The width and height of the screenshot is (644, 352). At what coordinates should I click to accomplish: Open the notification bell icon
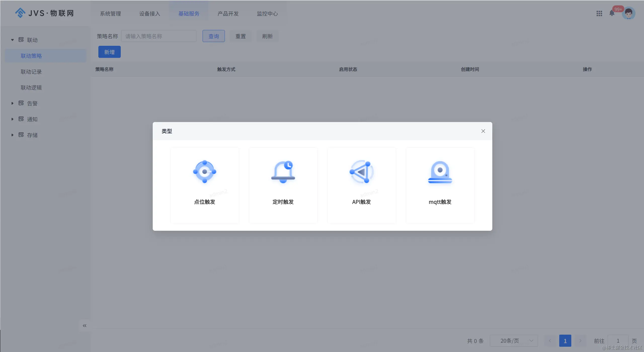click(612, 13)
